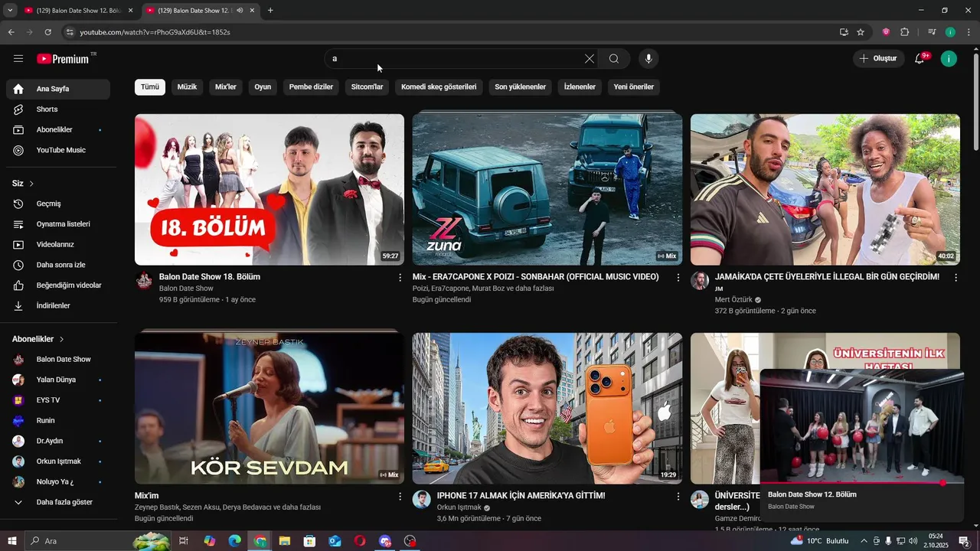Select the Oyun filter chip
The image size is (980, 551).
point(263,86)
